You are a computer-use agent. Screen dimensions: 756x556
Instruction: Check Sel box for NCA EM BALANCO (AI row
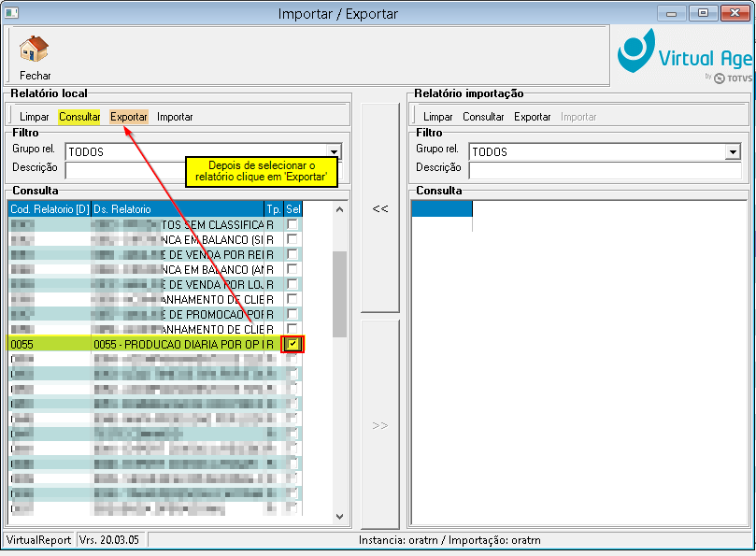click(x=292, y=269)
